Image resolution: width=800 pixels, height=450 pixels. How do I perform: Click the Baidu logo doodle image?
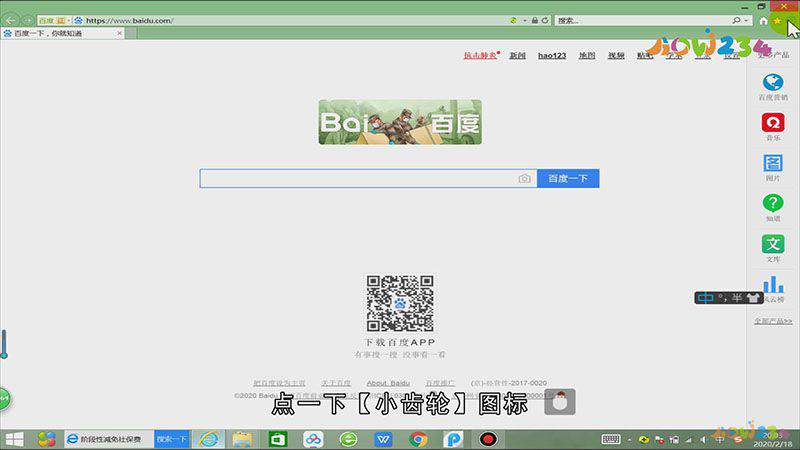(400, 122)
